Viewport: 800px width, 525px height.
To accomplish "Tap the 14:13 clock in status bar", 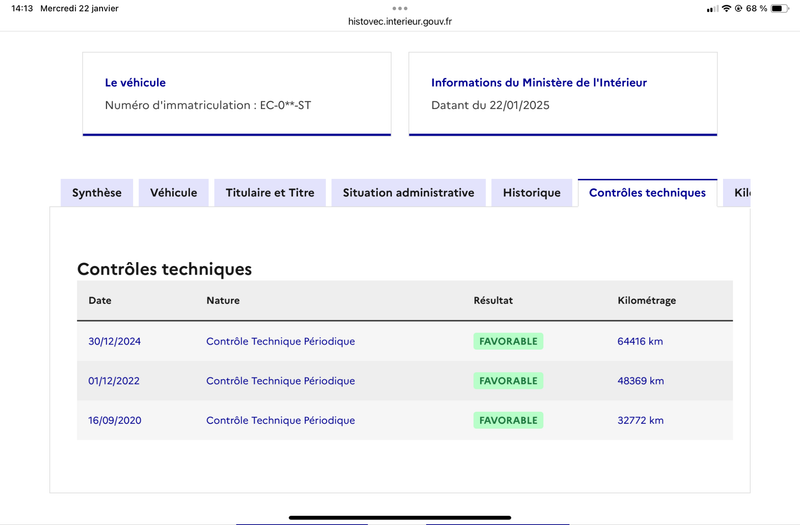I will click(x=22, y=8).
